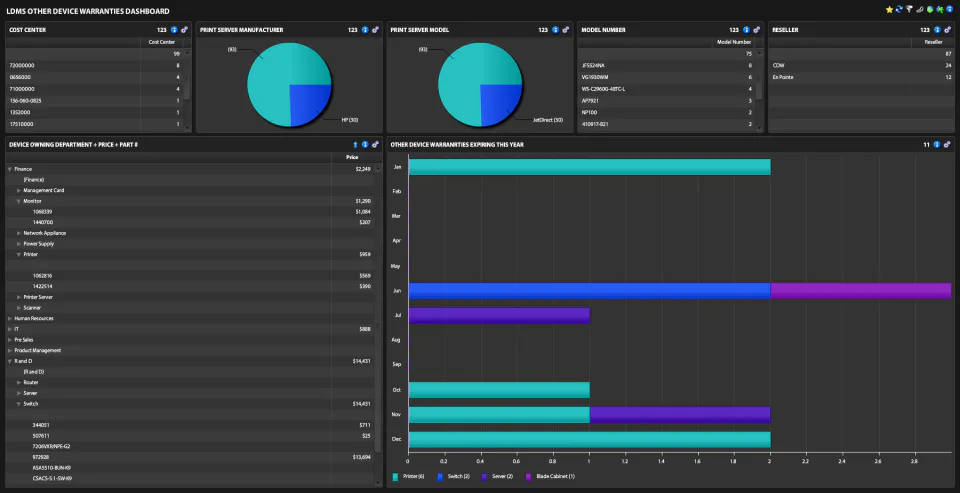Expand the Human Resources tree node
This screenshot has width=960, height=493.
10,318
